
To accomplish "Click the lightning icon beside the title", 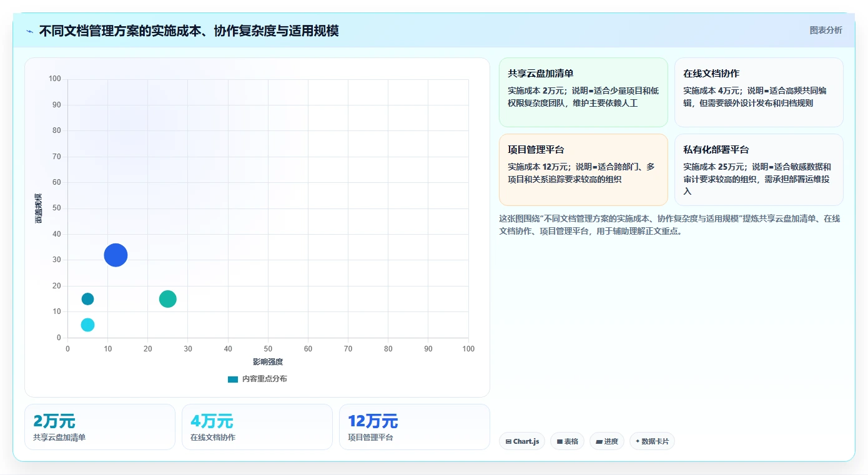I will (x=29, y=31).
